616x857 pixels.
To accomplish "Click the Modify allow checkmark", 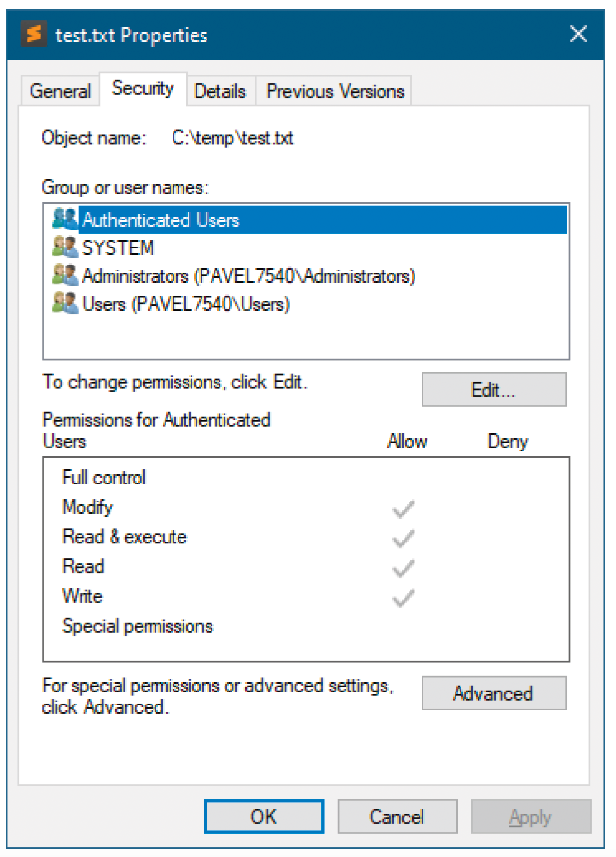I will click(403, 509).
